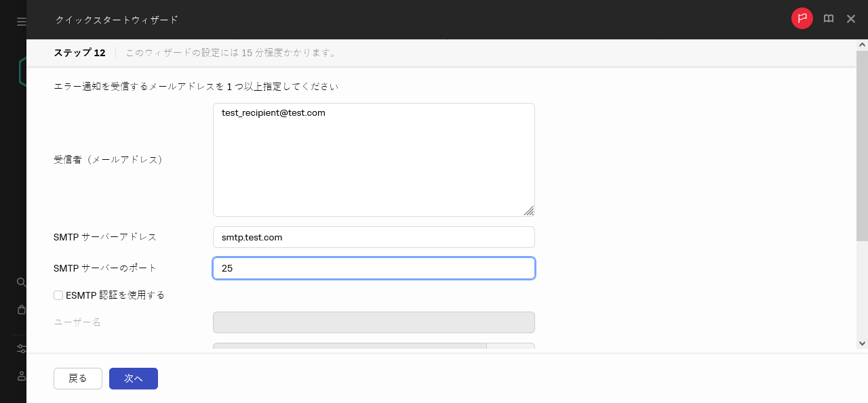Click the scrollbar down arrow

862,344
